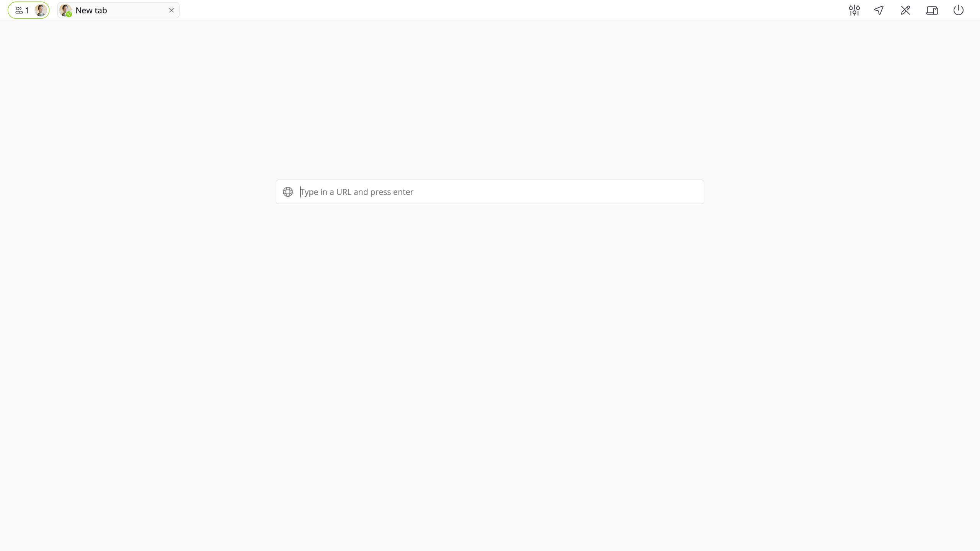Toggle the crossed-out pen annotation icon

(x=905, y=10)
